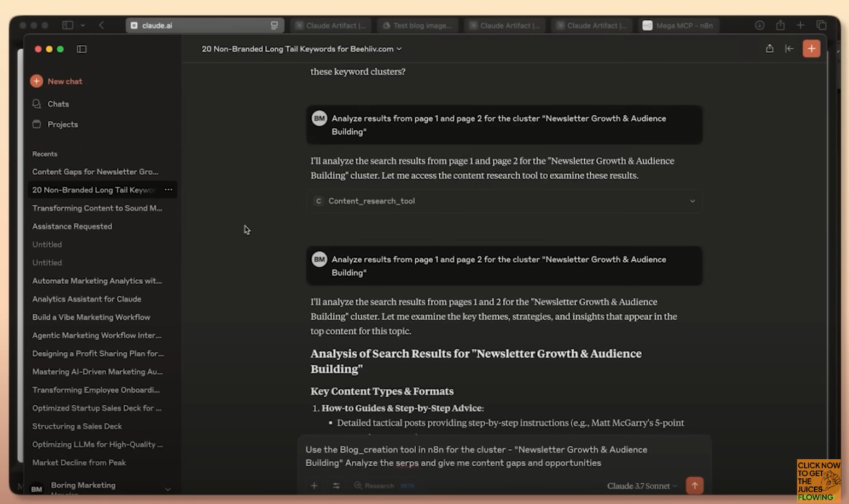849x504 pixels.
Task: Show the Safari tab overview icon
Action: pos(821,25)
